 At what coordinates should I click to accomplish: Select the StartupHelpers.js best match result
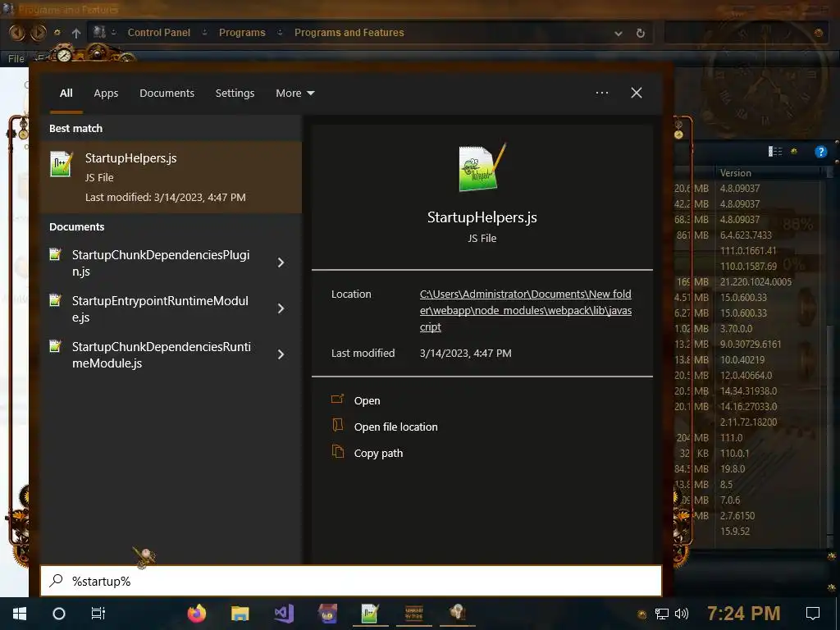pos(171,177)
